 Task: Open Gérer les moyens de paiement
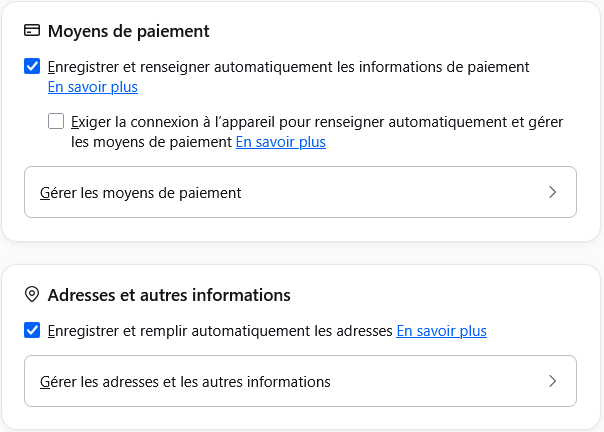(x=300, y=192)
